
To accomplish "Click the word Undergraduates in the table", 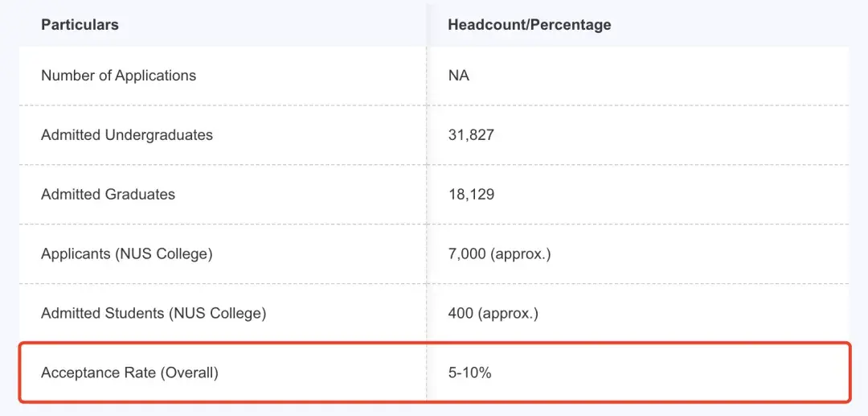I will tap(159, 135).
